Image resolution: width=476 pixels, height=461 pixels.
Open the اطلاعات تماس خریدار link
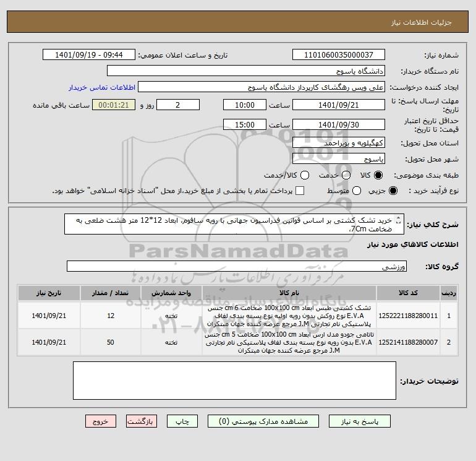point(102,87)
